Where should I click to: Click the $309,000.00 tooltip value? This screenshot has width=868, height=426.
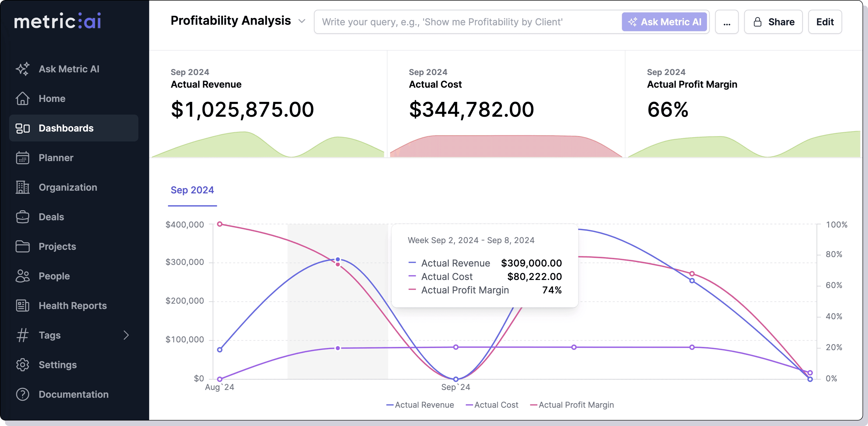click(531, 263)
